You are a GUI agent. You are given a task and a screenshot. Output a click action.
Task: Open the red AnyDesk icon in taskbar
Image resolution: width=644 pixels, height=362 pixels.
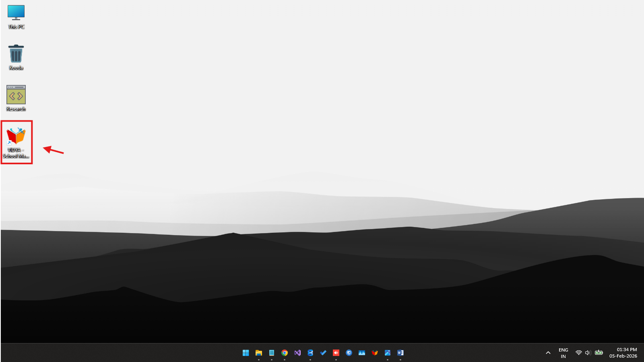tap(336, 353)
